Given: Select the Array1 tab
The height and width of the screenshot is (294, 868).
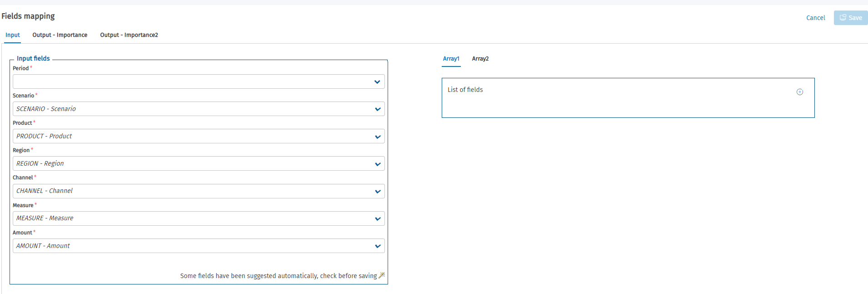Looking at the screenshot, I should (x=451, y=59).
